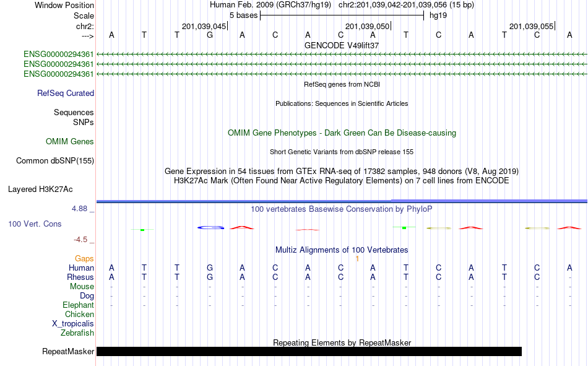Click the Multiz Alignments of 100 Vertebrates title
Image resolution: width=588 pixels, height=366 pixels.
tap(342, 250)
